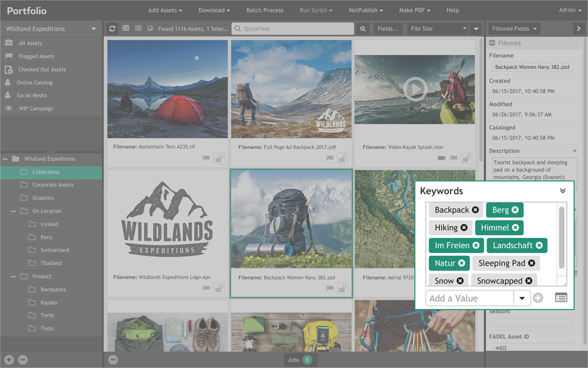Click the Add a Value input
Screen dimensions: 588x368
click(x=470, y=298)
